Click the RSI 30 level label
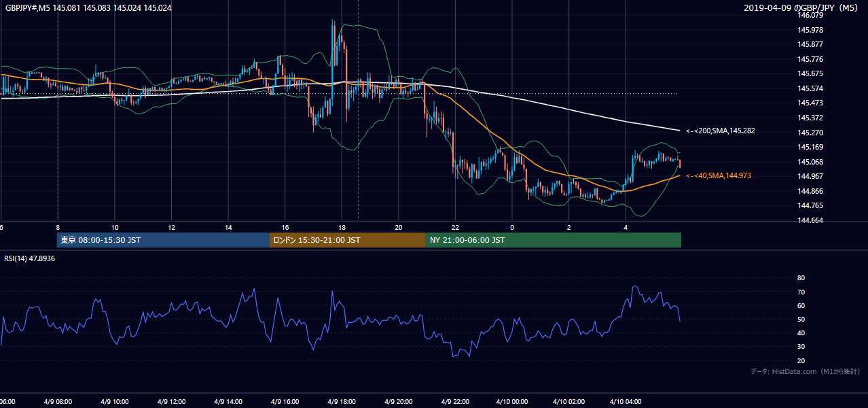 tap(801, 347)
